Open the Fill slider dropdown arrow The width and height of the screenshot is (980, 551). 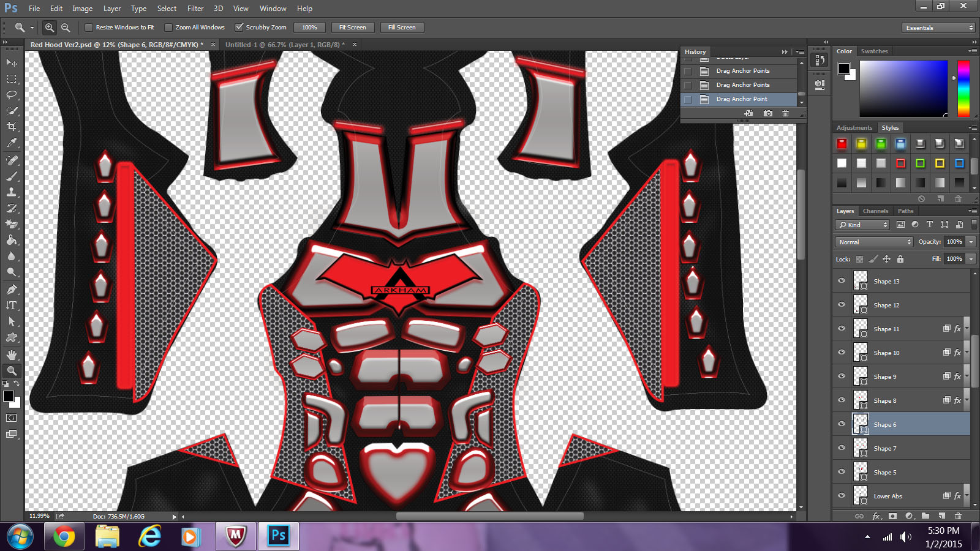pyautogui.click(x=971, y=259)
